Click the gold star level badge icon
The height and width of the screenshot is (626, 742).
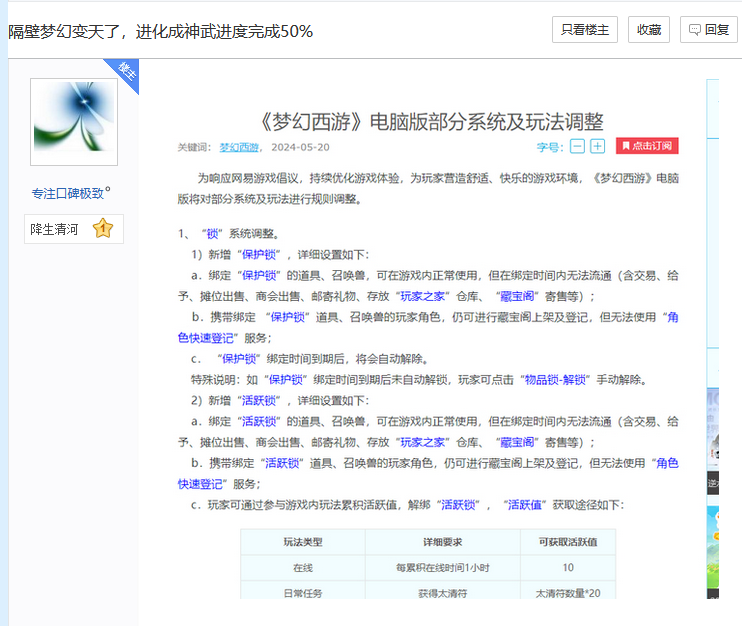[102, 229]
